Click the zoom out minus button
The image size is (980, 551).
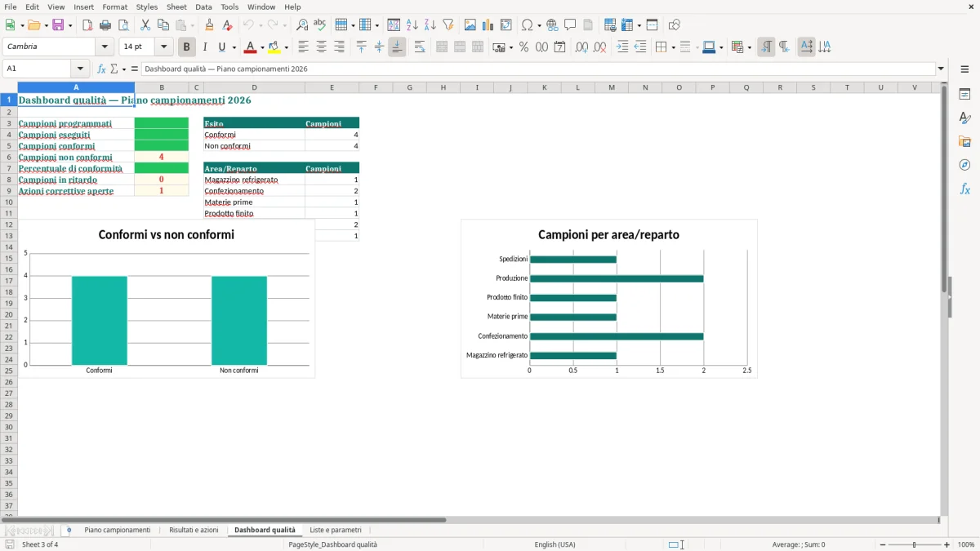883,544
